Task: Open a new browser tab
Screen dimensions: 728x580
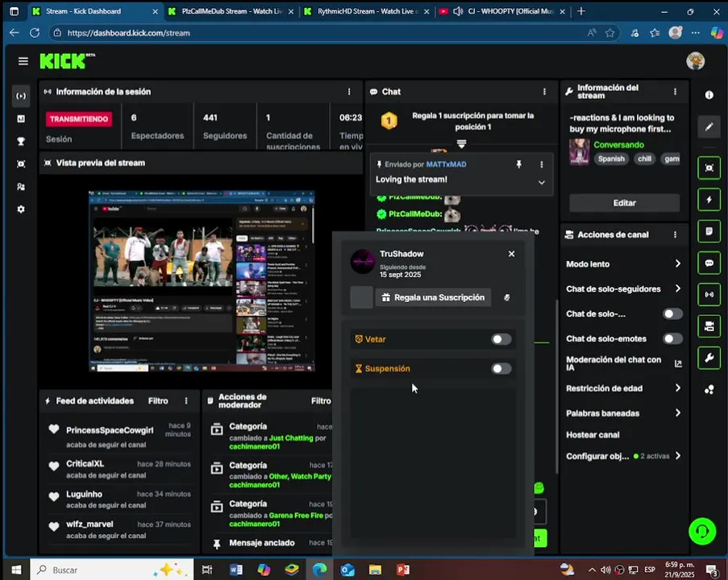Action: tap(580, 11)
